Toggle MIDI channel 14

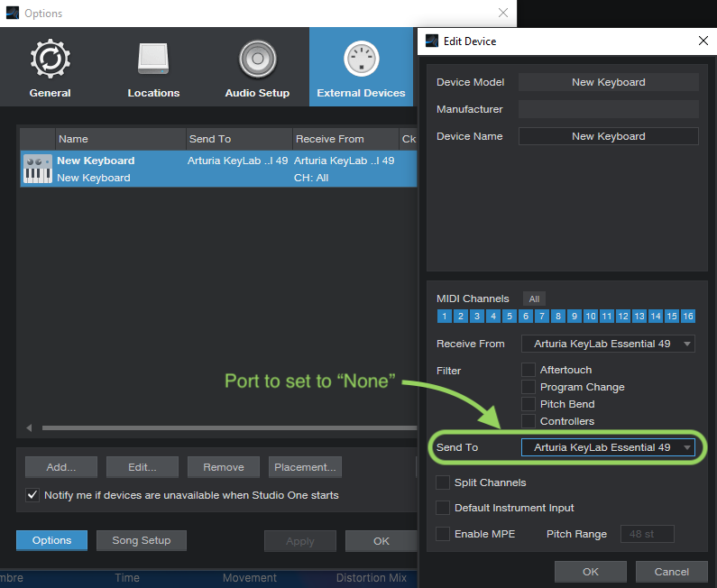coord(656,317)
